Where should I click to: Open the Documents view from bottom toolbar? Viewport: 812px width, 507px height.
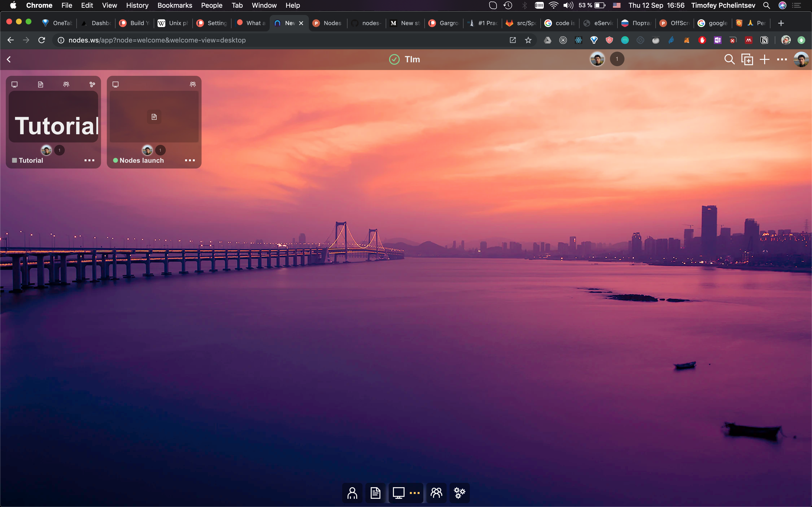point(375,493)
